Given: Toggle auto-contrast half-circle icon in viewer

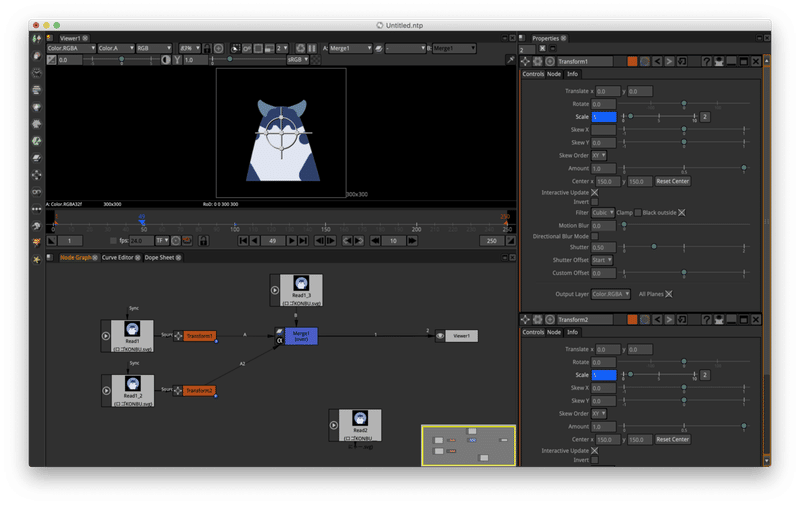Looking at the screenshot, I should [166, 60].
